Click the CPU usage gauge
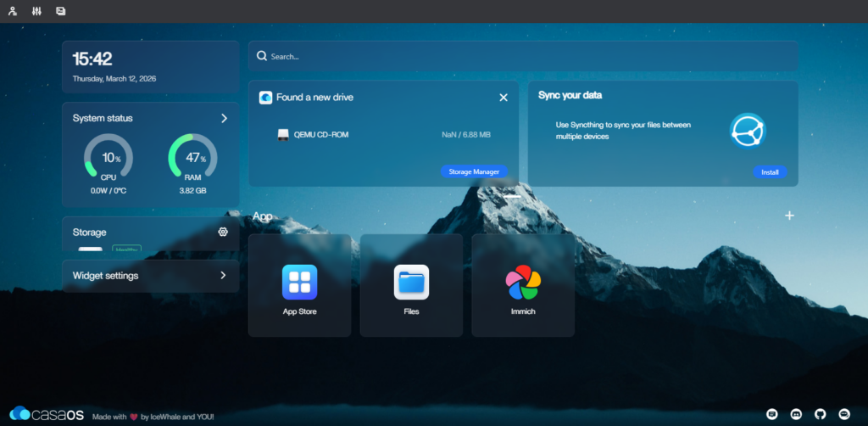 coord(108,157)
